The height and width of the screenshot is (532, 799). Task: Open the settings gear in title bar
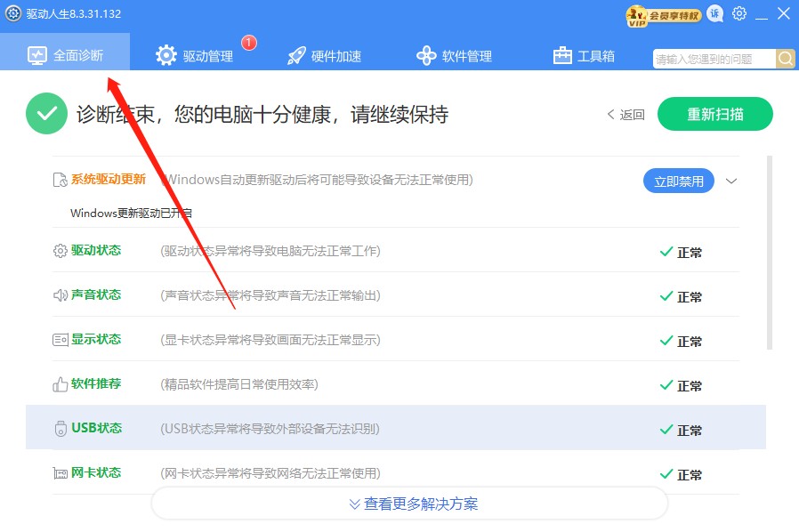point(739,13)
